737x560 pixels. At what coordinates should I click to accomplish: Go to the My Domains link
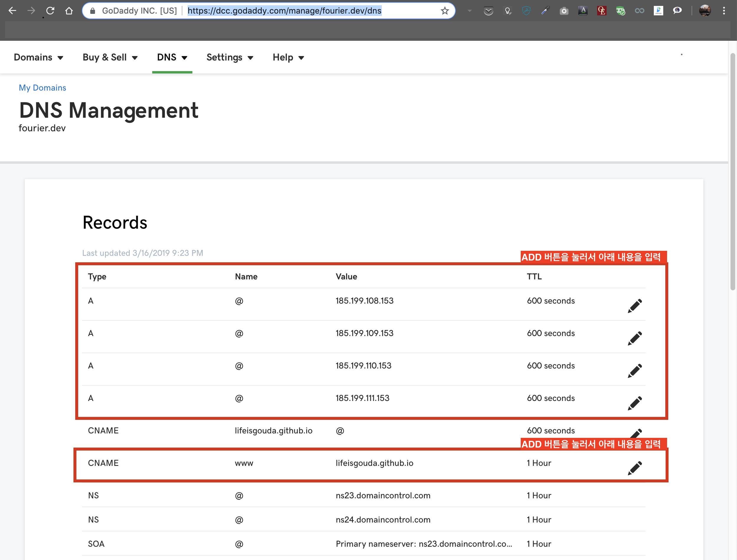(x=42, y=88)
